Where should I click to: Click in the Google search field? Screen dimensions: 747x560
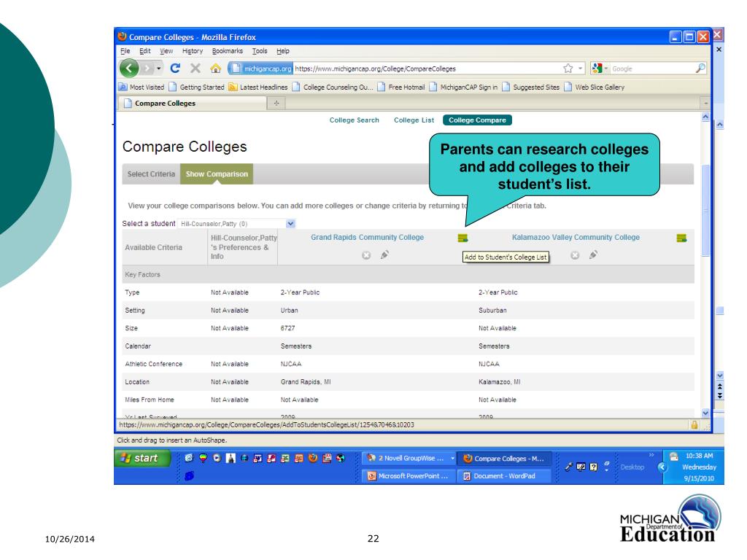[652, 69]
